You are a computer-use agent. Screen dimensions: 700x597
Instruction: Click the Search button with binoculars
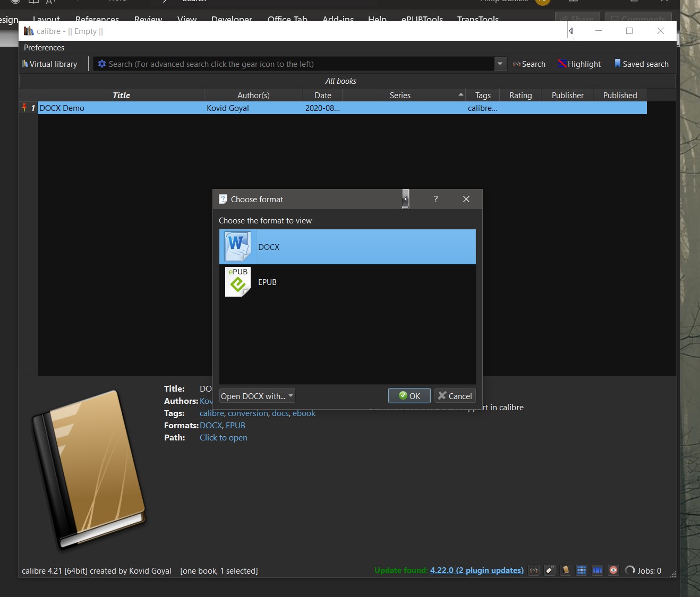tap(529, 64)
